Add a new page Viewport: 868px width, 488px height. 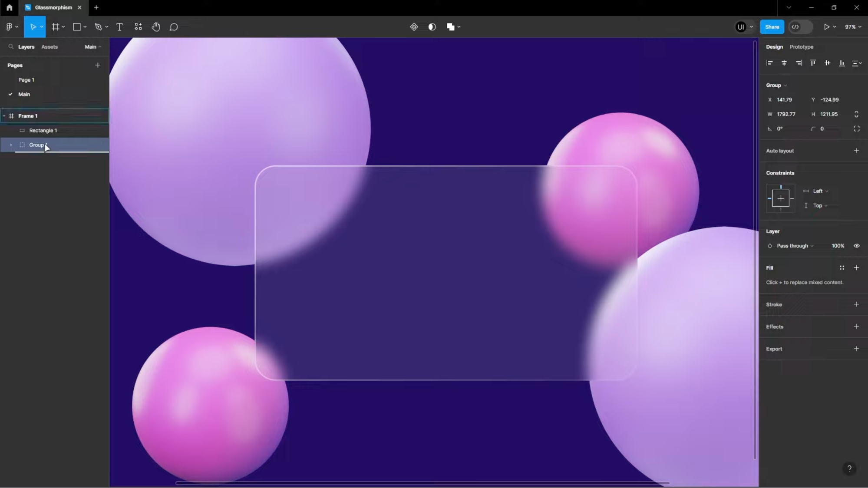[x=98, y=65]
